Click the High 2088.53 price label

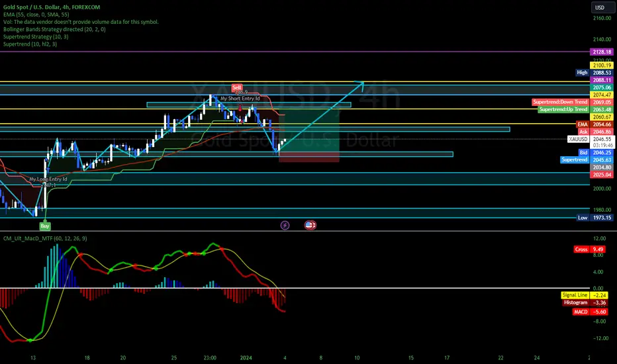click(x=594, y=72)
